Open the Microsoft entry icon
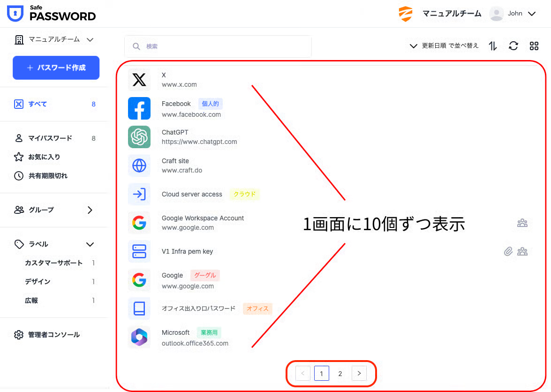Image resolution: width=551 pixels, height=392 pixels. [x=139, y=337]
